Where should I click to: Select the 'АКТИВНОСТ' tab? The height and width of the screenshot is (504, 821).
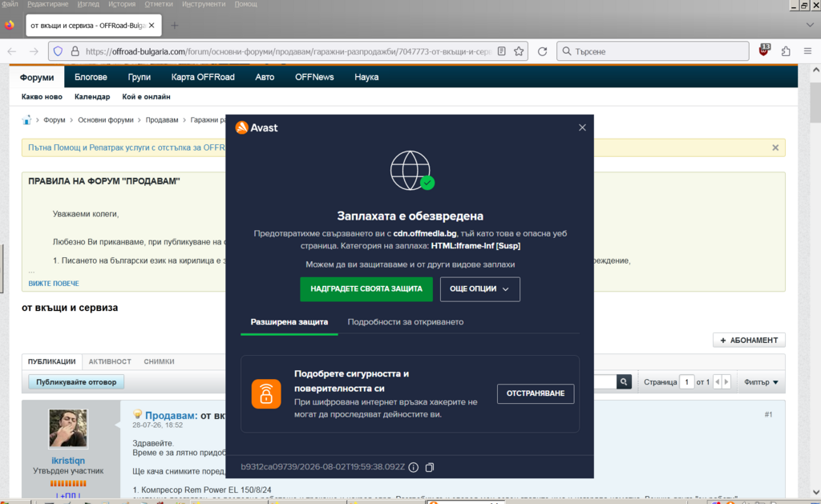point(110,361)
